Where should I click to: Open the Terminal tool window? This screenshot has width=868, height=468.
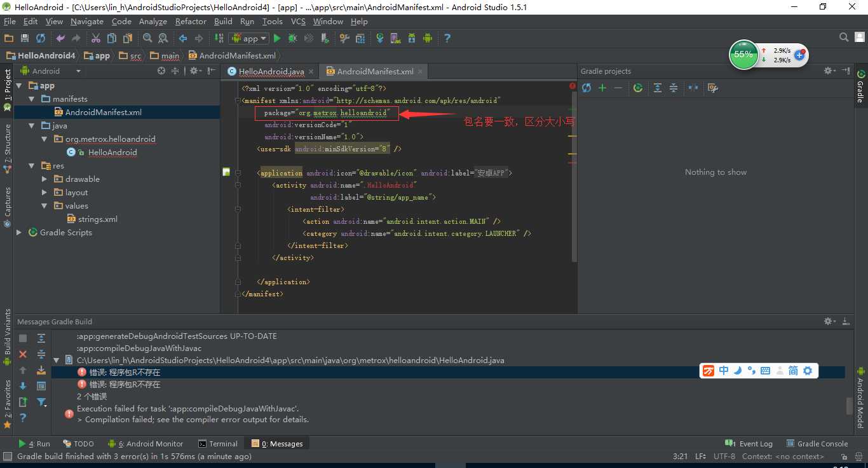point(218,444)
